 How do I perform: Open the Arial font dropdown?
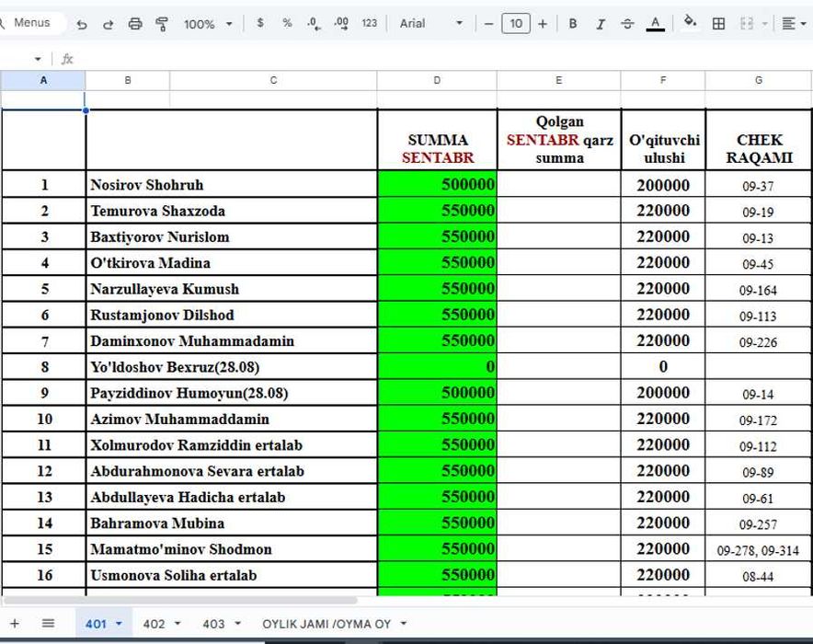[430, 23]
